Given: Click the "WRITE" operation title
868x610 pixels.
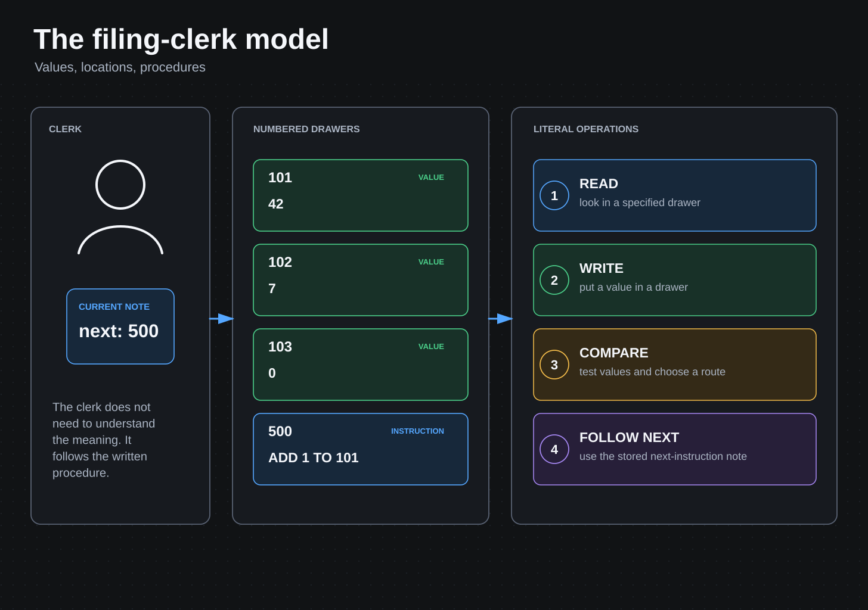Looking at the screenshot, I should [602, 268].
